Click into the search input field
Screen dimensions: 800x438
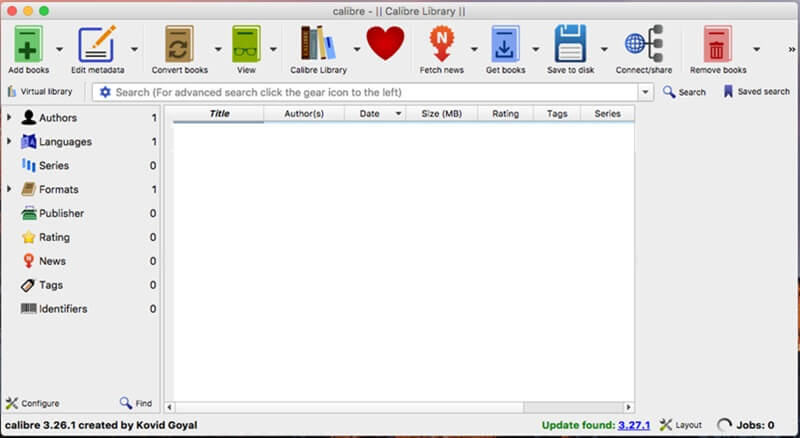pos(370,92)
